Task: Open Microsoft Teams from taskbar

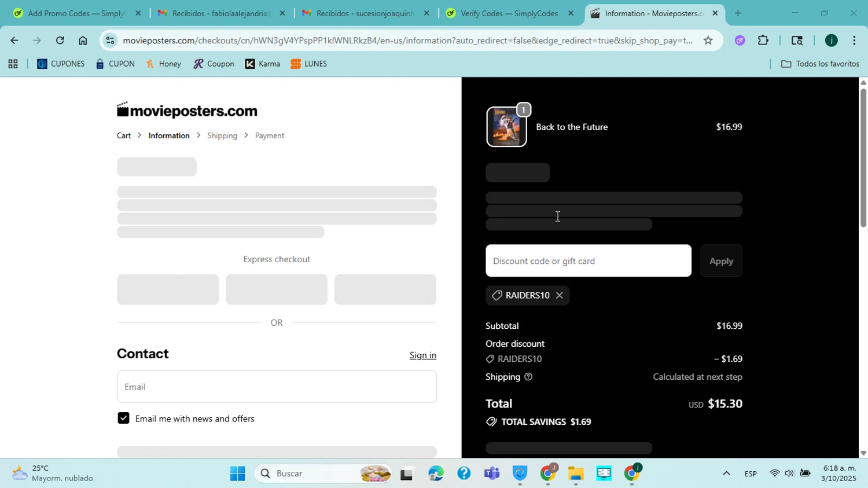Action: pos(491,474)
